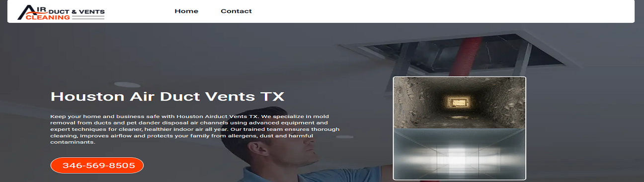This screenshot has width=644, height=182.
Task: Open the Home menu item
Action: [186, 11]
